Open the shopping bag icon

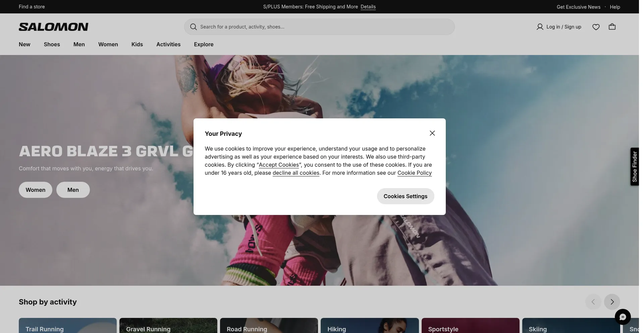(x=612, y=27)
